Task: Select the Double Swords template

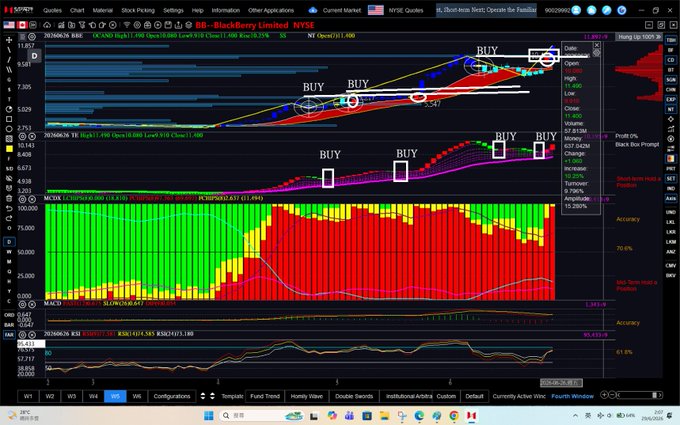Action: [354, 396]
